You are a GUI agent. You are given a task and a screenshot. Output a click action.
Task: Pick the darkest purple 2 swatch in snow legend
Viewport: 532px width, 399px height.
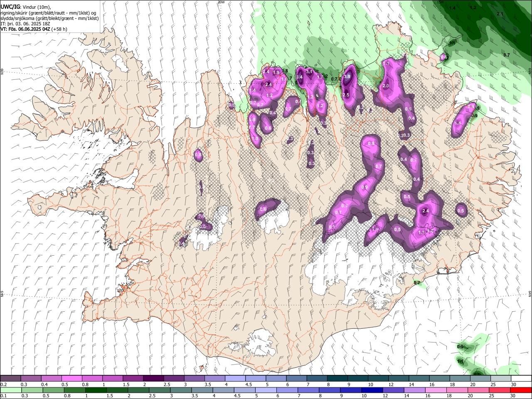coord(153,379)
